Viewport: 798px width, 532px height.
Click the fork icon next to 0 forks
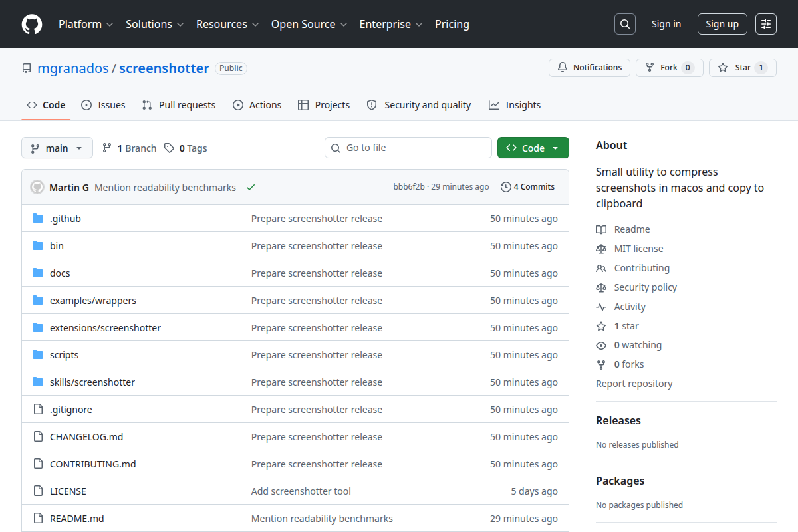click(601, 364)
